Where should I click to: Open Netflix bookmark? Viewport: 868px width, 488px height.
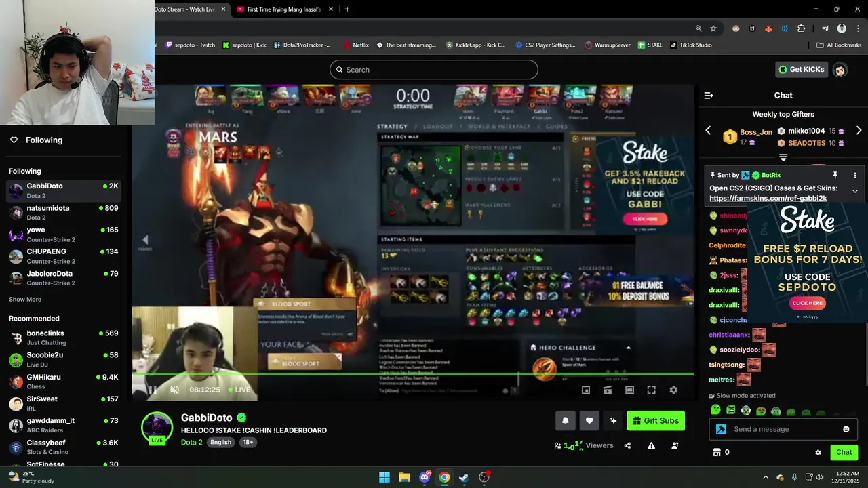coord(356,45)
